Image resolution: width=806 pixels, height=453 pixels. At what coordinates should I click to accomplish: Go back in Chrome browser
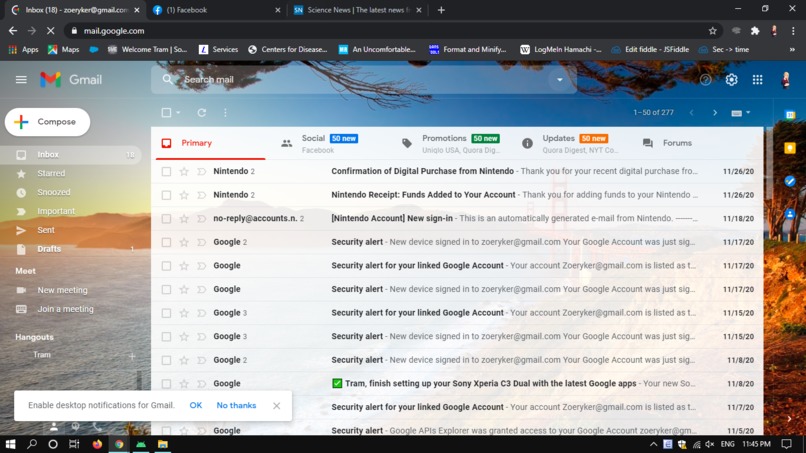click(x=13, y=31)
